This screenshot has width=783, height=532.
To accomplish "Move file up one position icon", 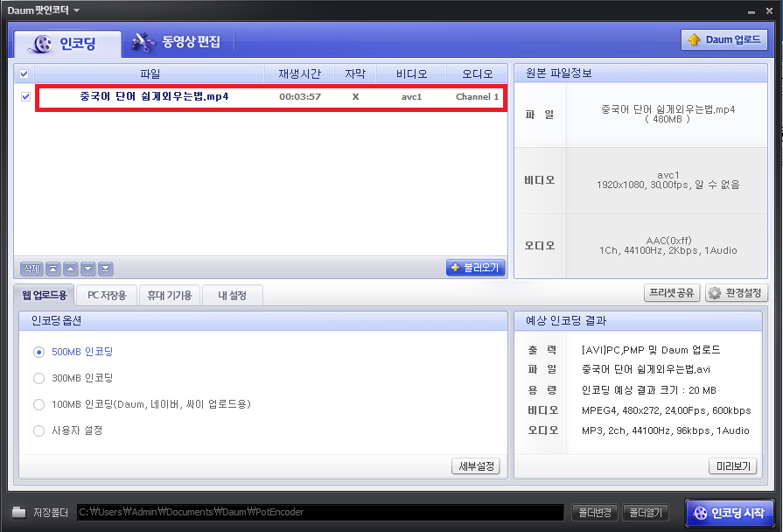I will tap(70, 269).
